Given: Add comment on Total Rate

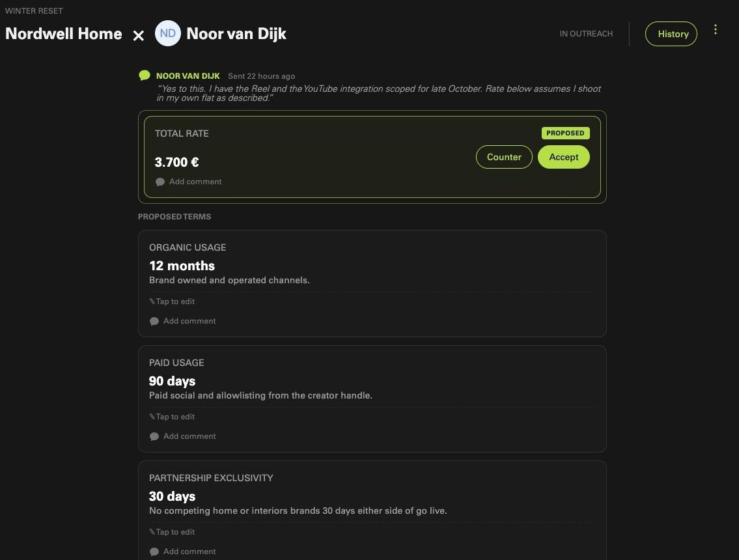Looking at the screenshot, I should pyautogui.click(x=189, y=182).
